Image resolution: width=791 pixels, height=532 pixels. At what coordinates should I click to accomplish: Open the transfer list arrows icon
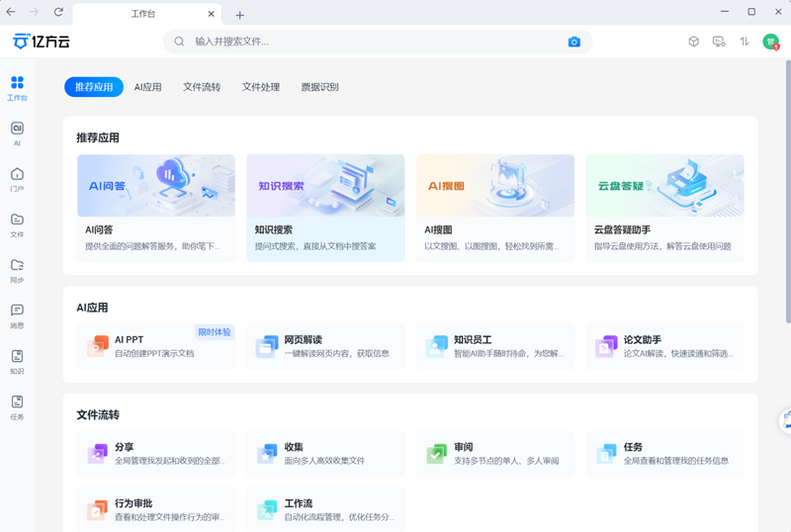coord(744,42)
